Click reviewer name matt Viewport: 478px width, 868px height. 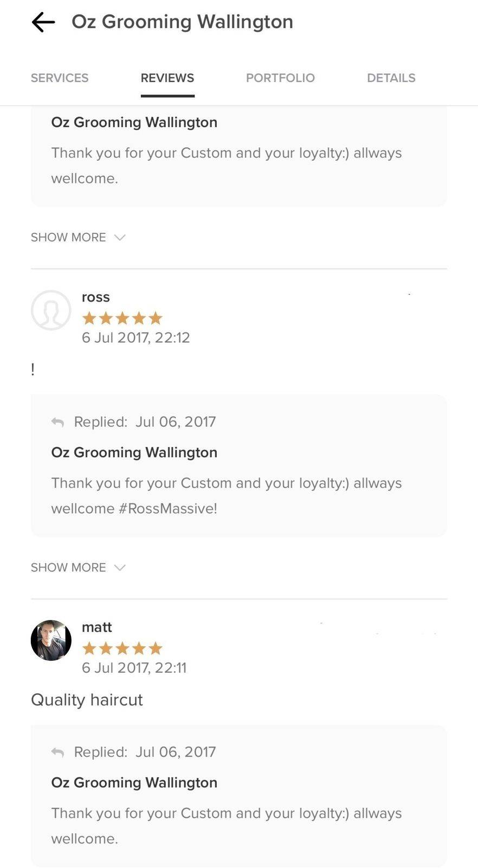[x=97, y=627]
